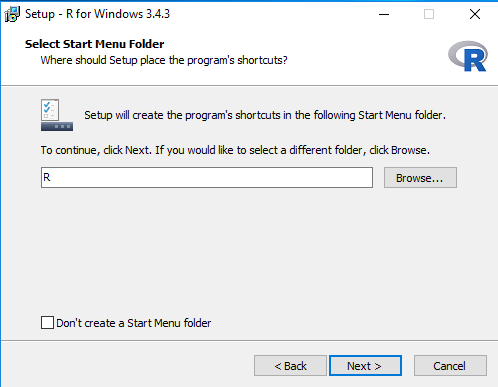This screenshot has height=387, width=498.
Task: Click the "Select Start Menu Folder" heading
Action: pyautogui.click(x=95, y=44)
